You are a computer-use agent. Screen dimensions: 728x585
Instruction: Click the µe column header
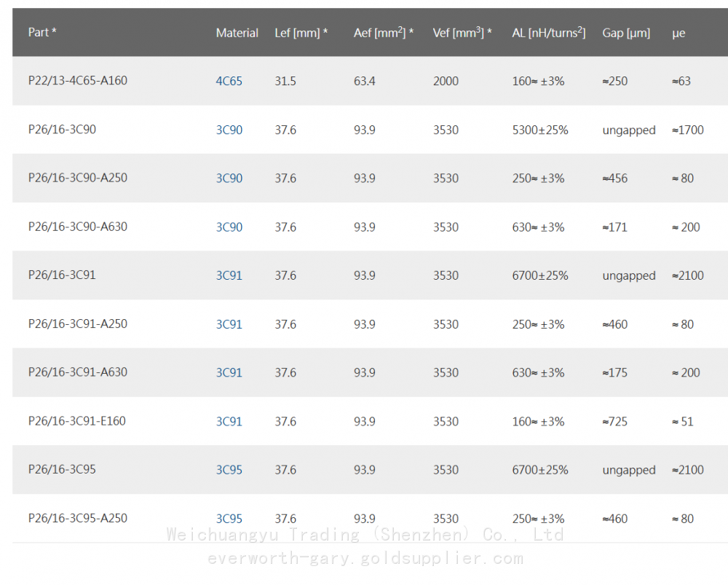pos(678,33)
